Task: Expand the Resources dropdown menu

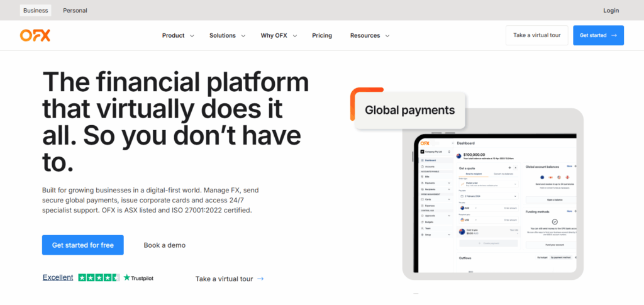Action: coord(370,36)
